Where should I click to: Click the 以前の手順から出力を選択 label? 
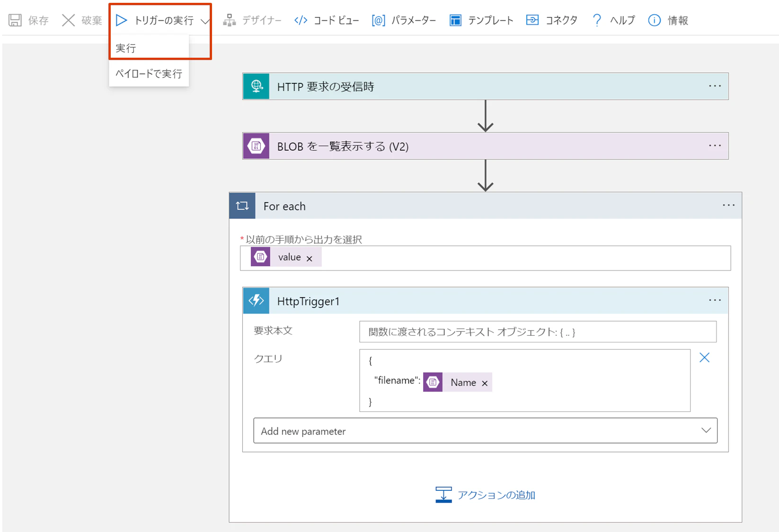coord(304,239)
